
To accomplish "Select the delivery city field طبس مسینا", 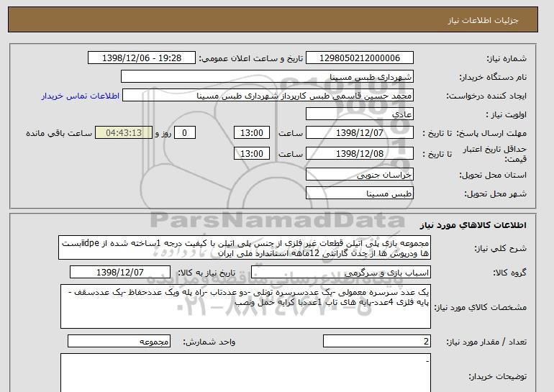I will [359, 193].
